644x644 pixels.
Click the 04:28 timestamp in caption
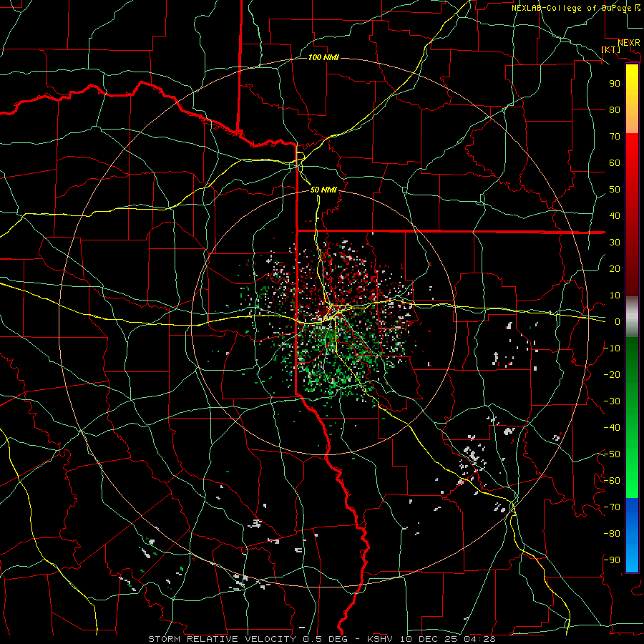(480, 639)
